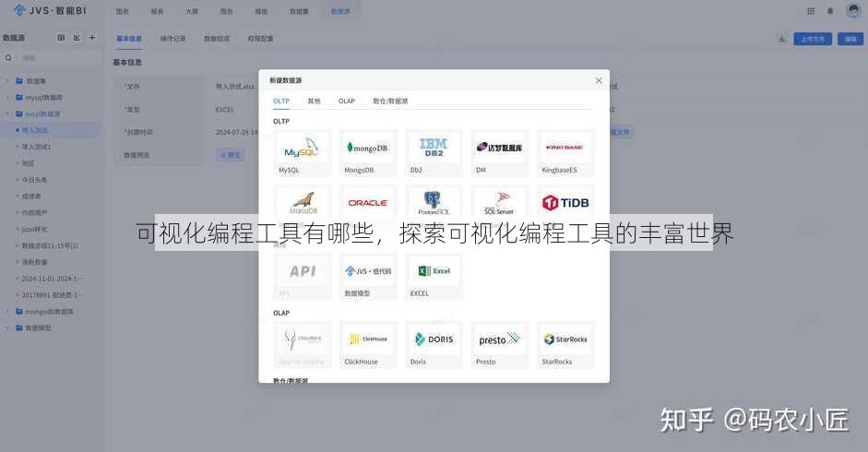Switch to the 数仓/数据湖 tab
The height and width of the screenshot is (452, 868).
[x=390, y=101]
